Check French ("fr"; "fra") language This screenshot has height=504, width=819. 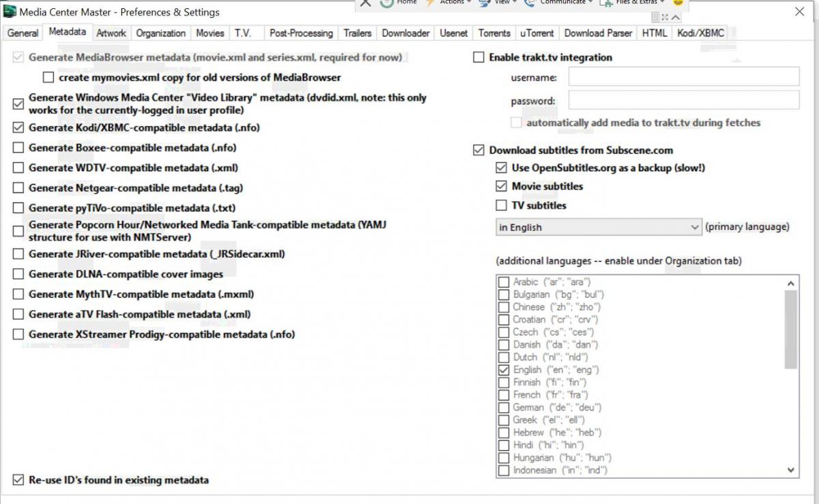pyautogui.click(x=504, y=395)
